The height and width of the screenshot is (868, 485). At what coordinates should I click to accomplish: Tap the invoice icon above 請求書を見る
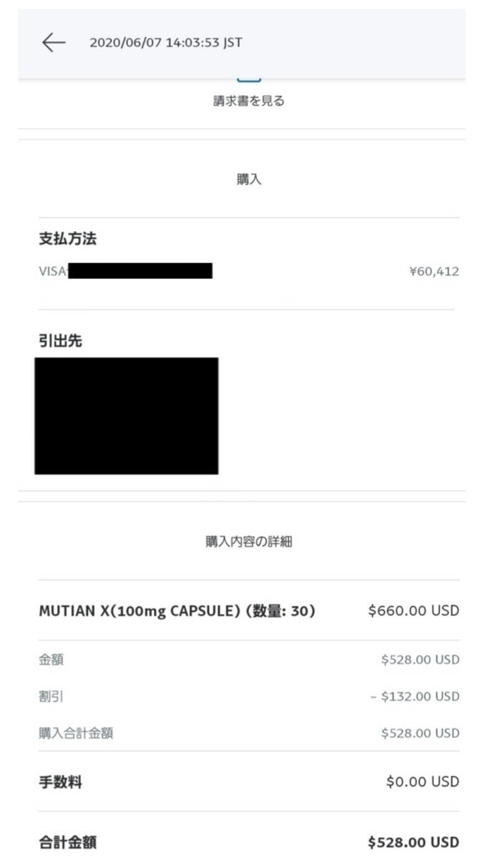249,77
